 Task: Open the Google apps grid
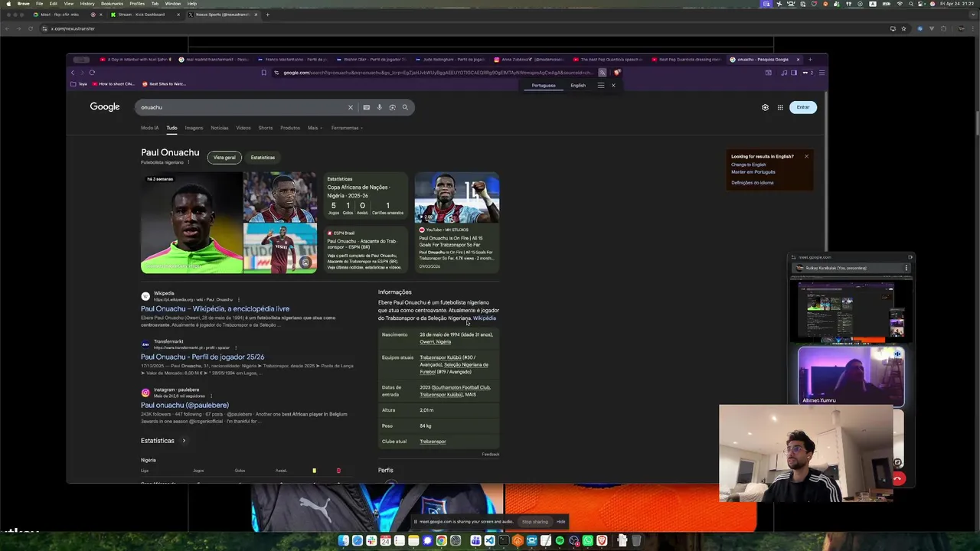click(780, 107)
